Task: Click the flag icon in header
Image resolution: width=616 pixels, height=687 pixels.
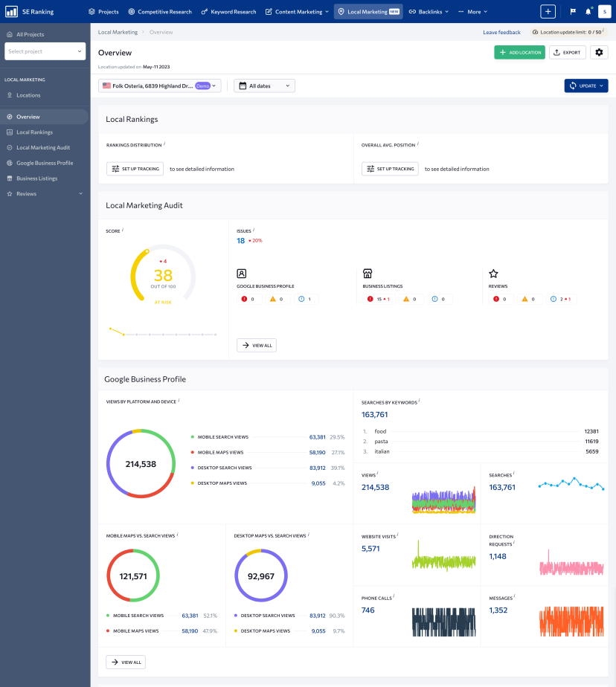Action: point(572,12)
